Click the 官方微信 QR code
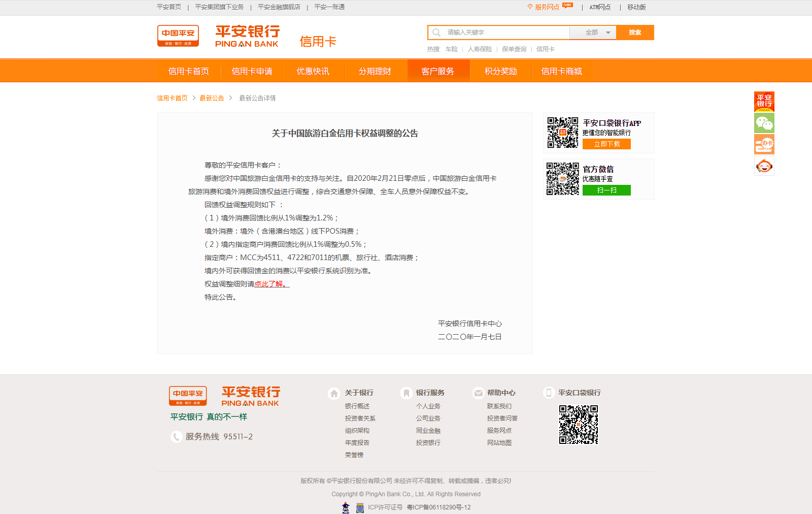 tap(562, 179)
